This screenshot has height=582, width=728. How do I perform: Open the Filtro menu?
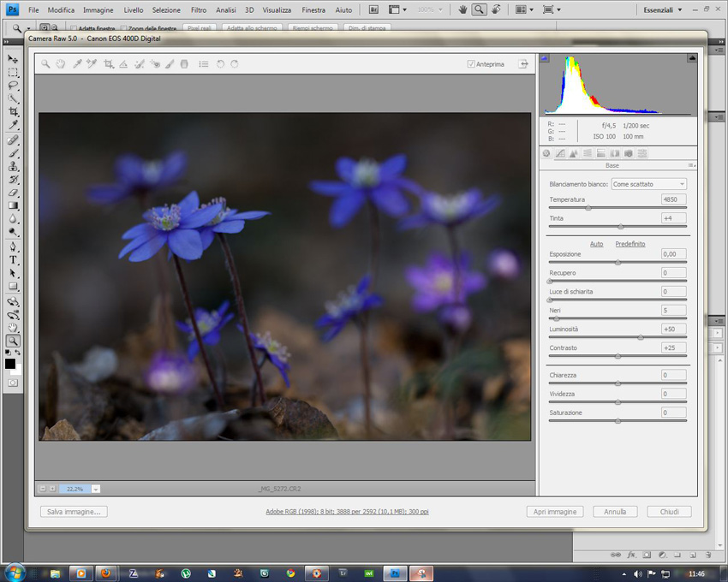(x=199, y=9)
